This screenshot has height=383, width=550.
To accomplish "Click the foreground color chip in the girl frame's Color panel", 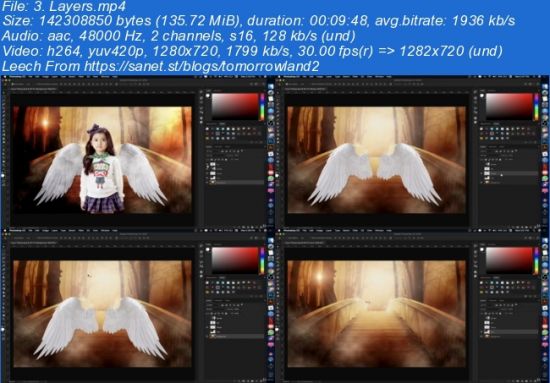I will coord(208,95).
